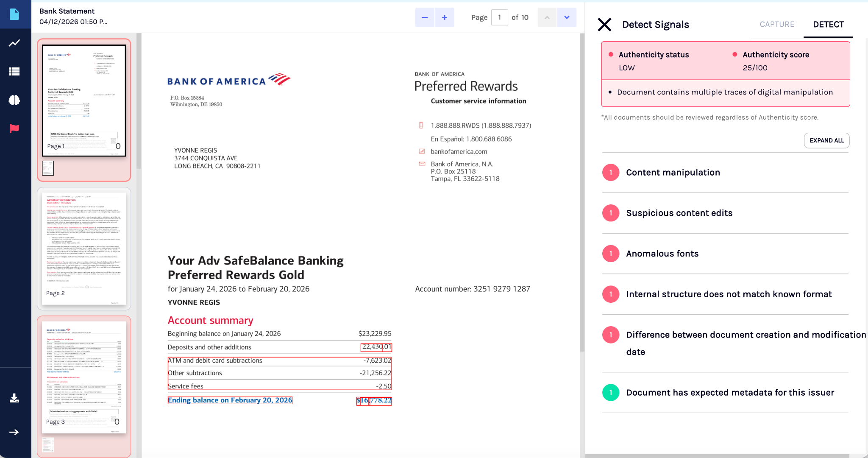Click the count badge beside Anomalous fonts

tap(611, 254)
